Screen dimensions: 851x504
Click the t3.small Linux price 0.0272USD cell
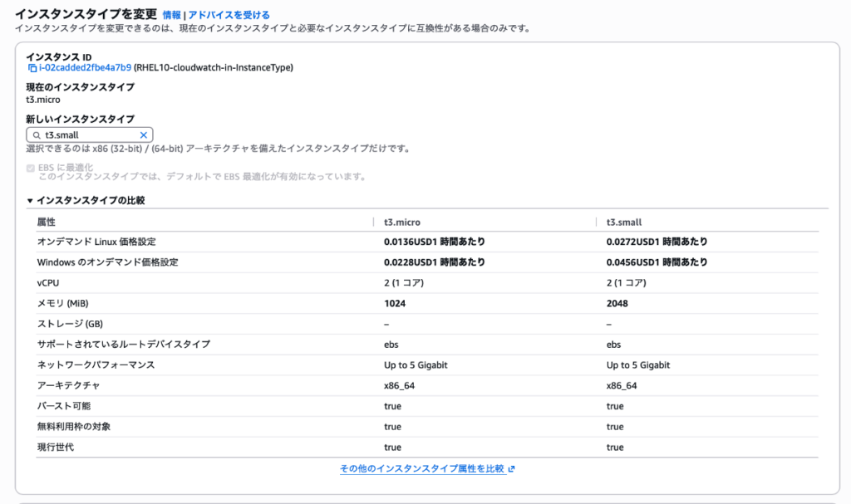(x=657, y=242)
